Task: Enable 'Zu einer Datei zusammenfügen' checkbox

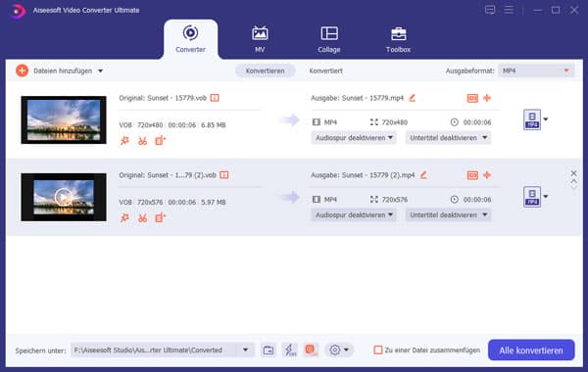Action: pos(378,350)
